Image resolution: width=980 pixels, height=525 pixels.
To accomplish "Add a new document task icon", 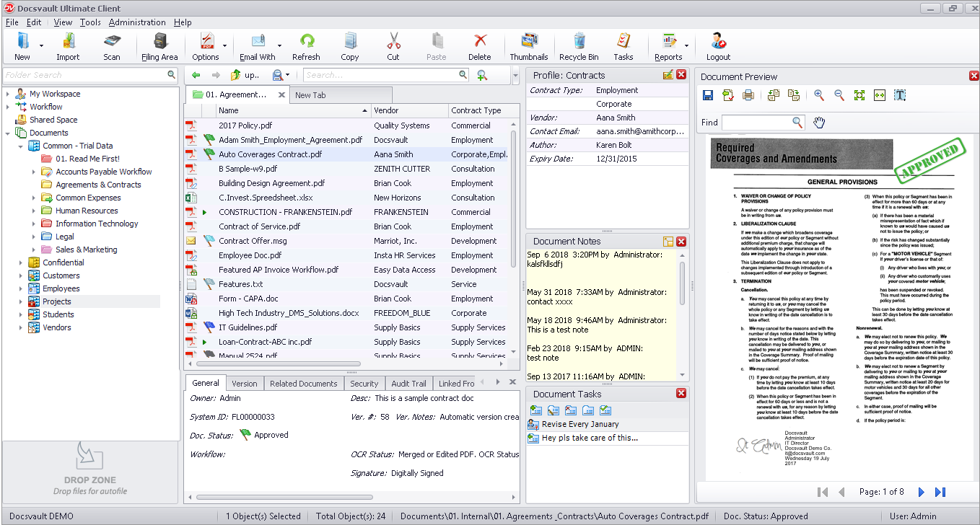I will click(x=535, y=410).
